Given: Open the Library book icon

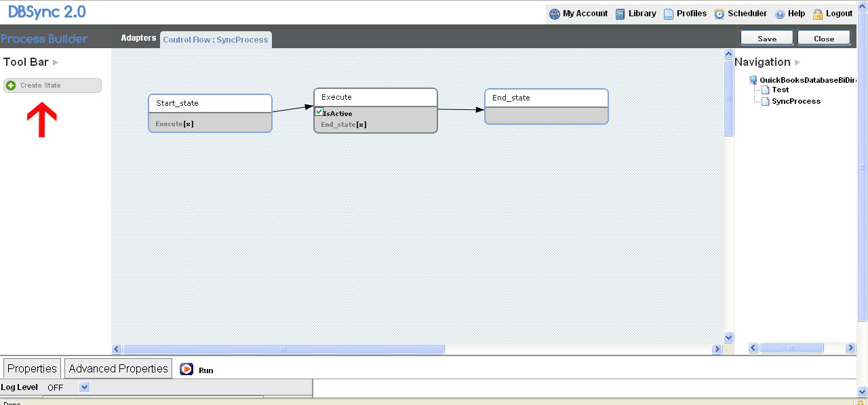Looking at the screenshot, I should (x=620, y=14).
